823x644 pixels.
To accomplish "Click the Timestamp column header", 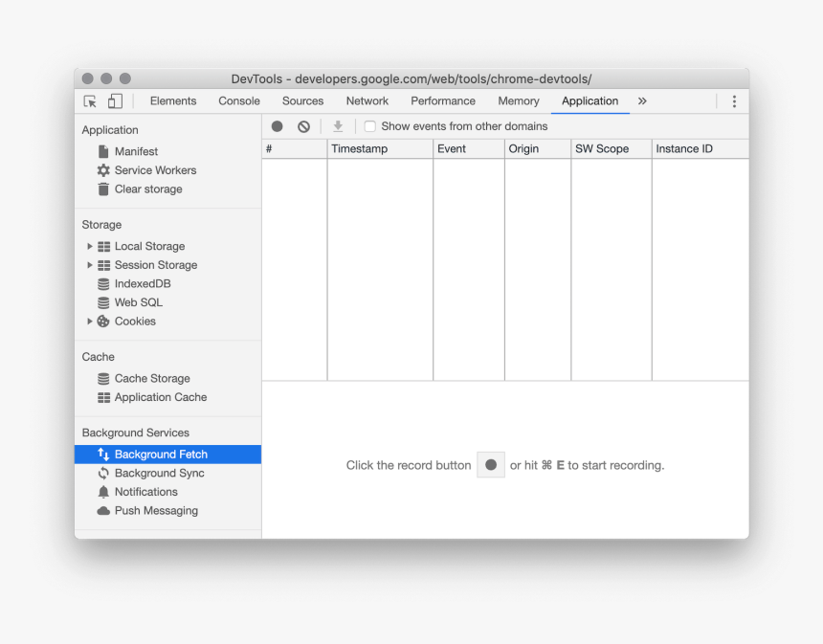I will pyautogui.click(x=362, y=148).
